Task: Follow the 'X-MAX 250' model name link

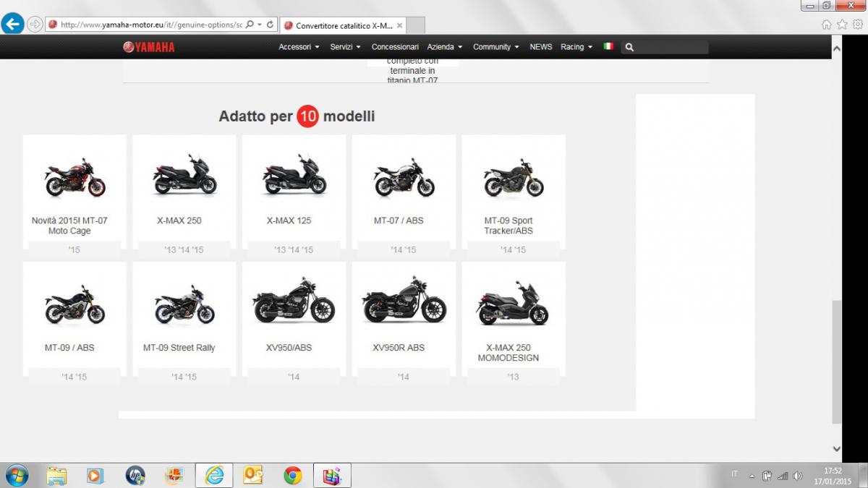Action: tap(179, 221)
